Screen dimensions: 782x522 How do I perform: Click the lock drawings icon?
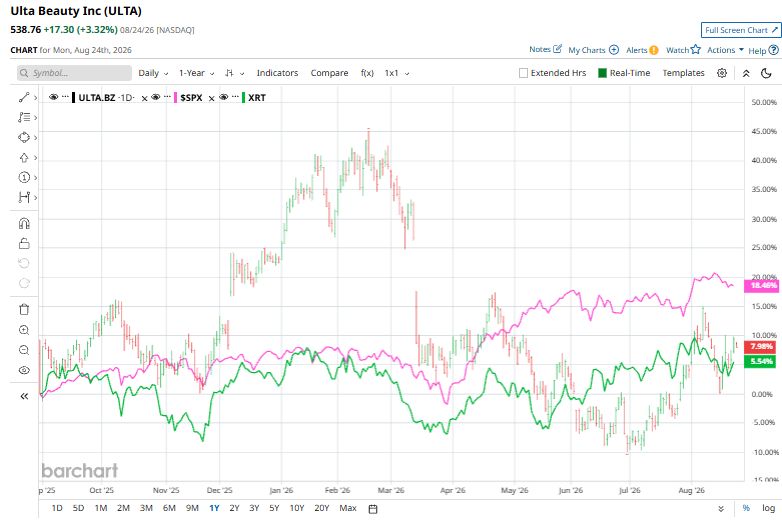(24, 243)
